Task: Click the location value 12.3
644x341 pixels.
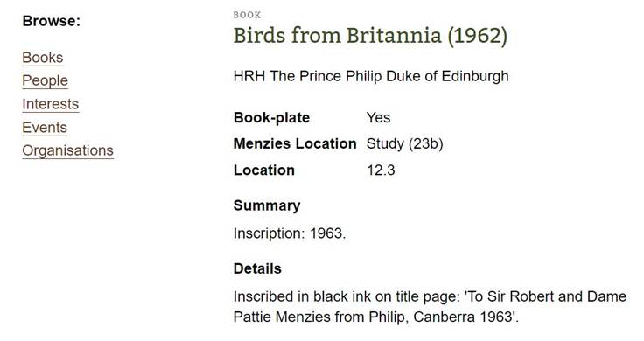Action: pos(381,170)
